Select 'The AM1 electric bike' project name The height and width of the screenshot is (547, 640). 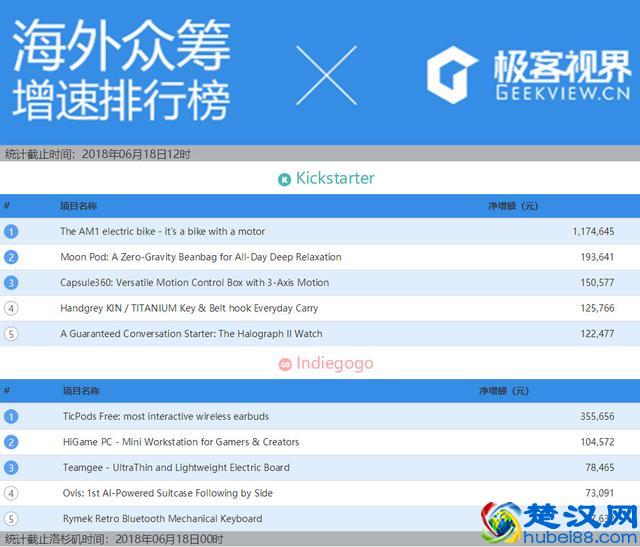pyautogui.click(x=162, y=231)
